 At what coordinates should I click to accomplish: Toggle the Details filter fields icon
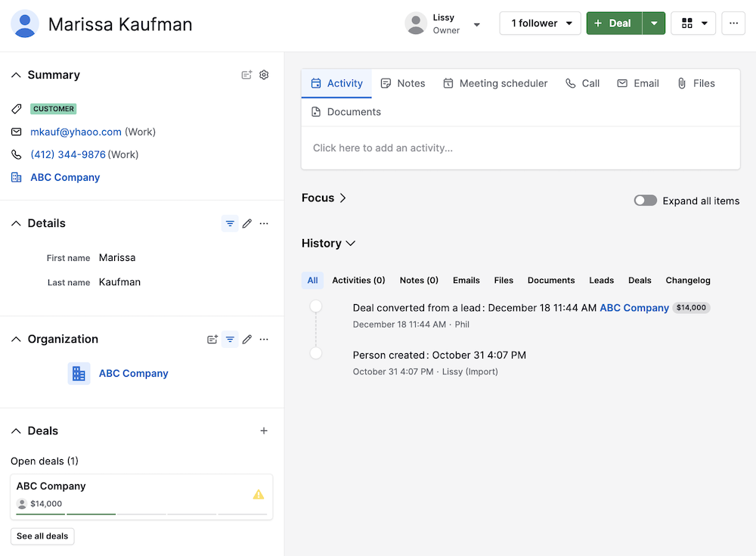point(230,224)
